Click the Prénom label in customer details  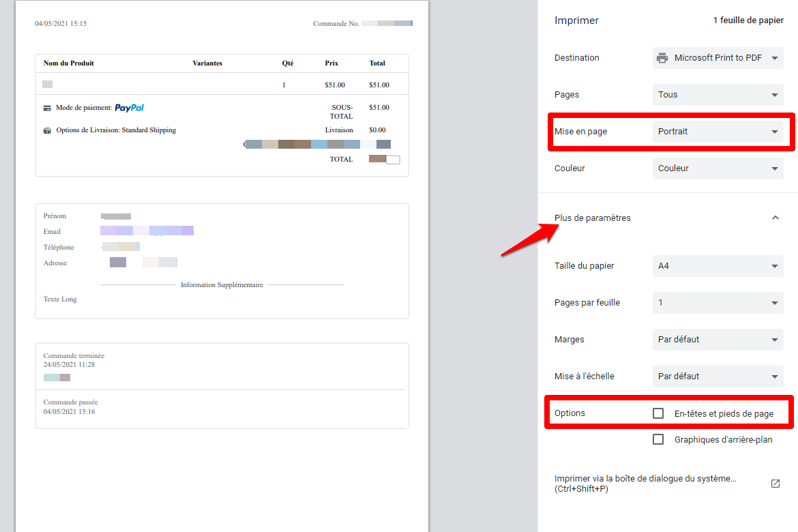click(55, 216)
